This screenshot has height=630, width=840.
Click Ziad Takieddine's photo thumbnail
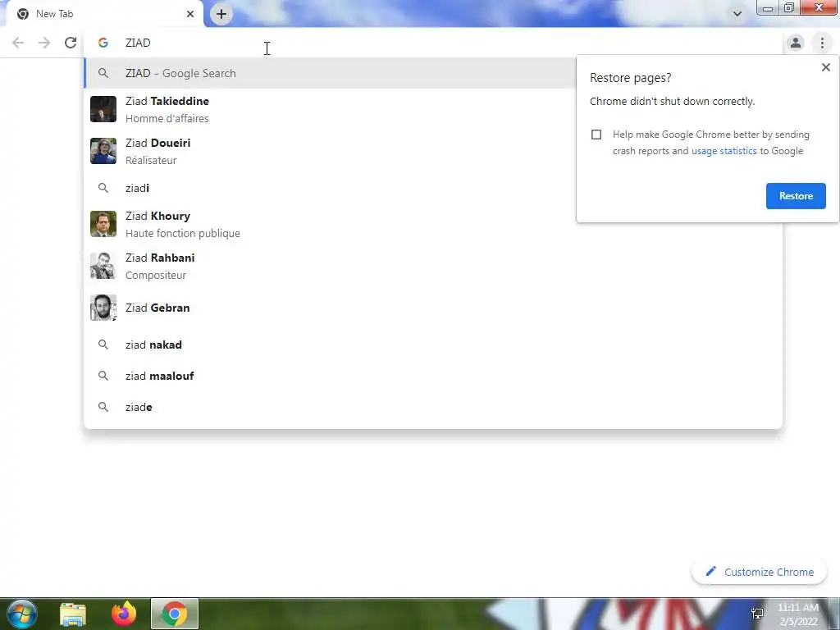click(103, 109)
